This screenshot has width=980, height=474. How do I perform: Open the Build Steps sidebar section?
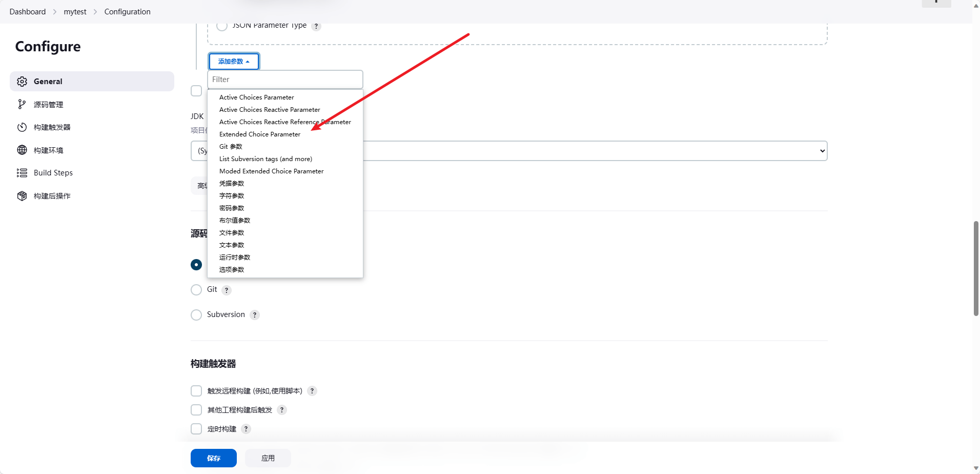point(53,172)
